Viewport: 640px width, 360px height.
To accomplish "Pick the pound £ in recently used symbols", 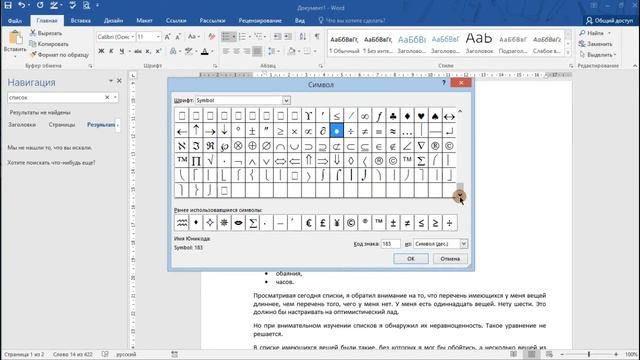I will tap(323, 223).
